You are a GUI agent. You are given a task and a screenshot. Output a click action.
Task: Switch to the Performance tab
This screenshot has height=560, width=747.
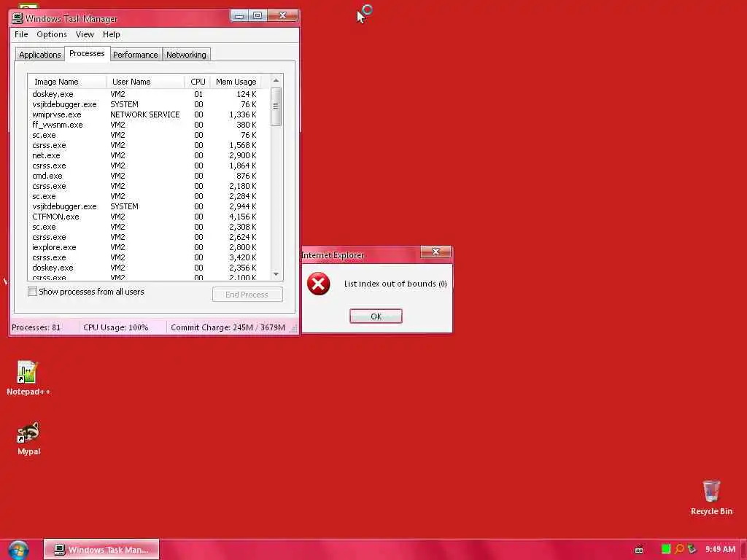point(135,55)
